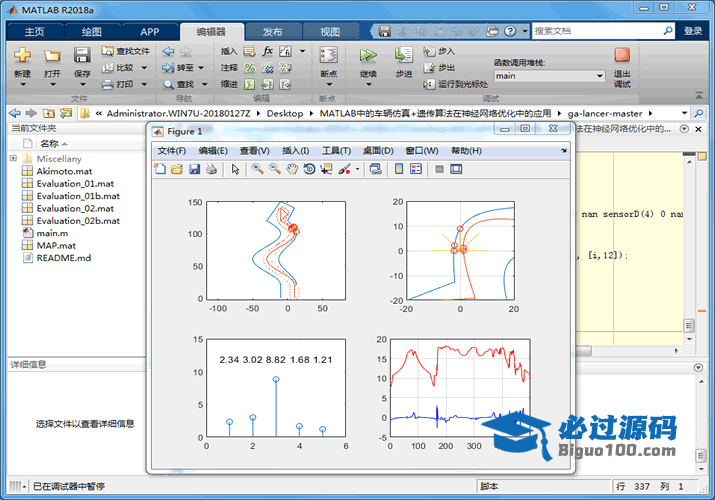Image resolution: width=715 pixels, height=500 pixels.
Task: Click the 步进 (Step) icon
Action: (x=404, y=55)
